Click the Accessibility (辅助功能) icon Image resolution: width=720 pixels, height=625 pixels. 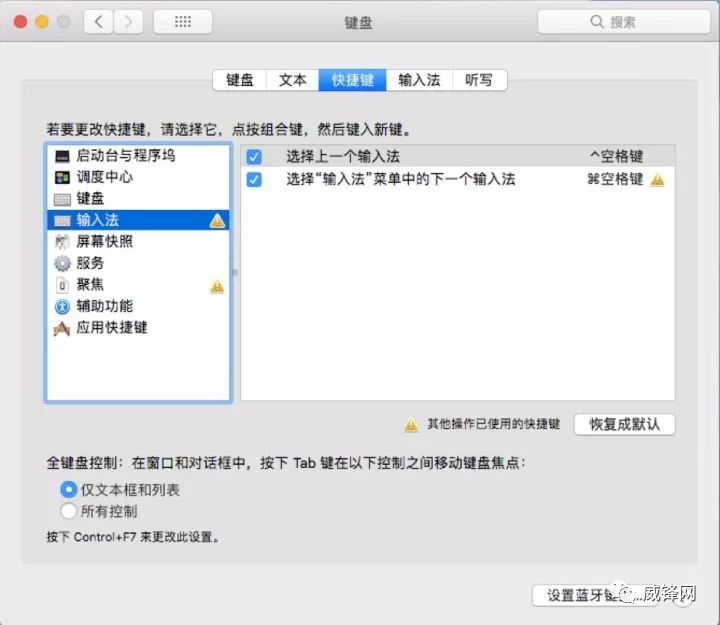[62, 306]
